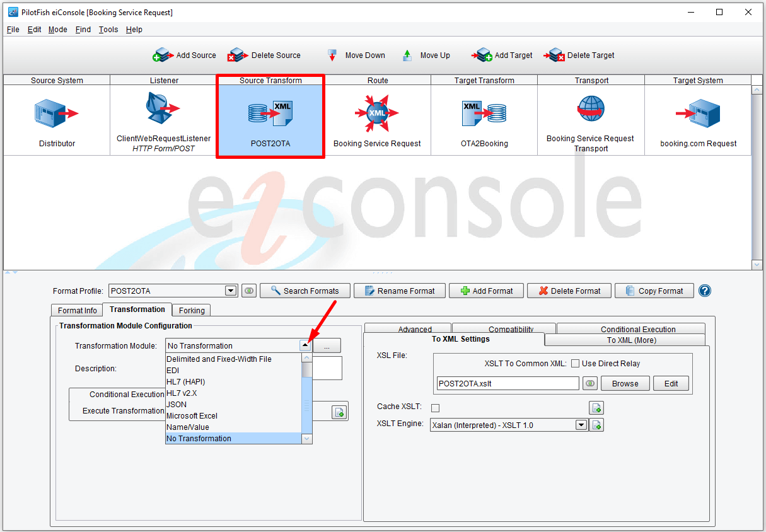Screen dimensions: 766x532
Task: Open the right-panel Conditional Execution tab
Action: point(631,328)
